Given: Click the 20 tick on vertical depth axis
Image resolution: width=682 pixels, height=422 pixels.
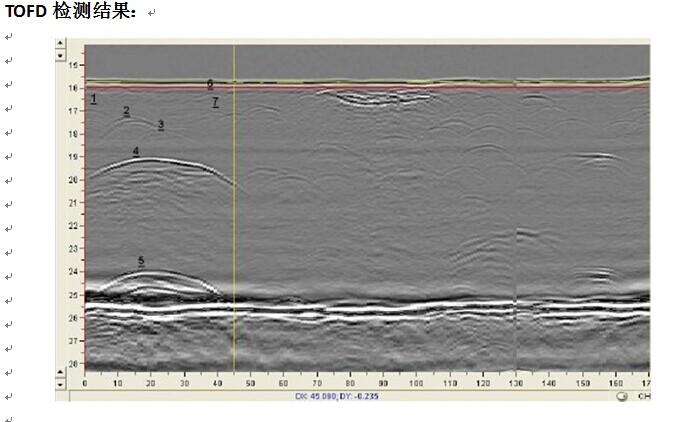Looking at the screenshot, I should point(74,180).
